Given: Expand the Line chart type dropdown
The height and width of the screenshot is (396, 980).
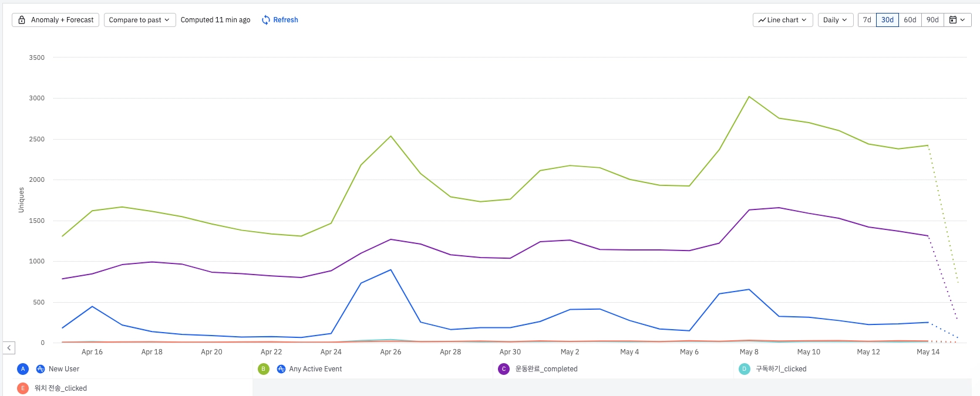Looking at the screenshot, I should 783,20.
